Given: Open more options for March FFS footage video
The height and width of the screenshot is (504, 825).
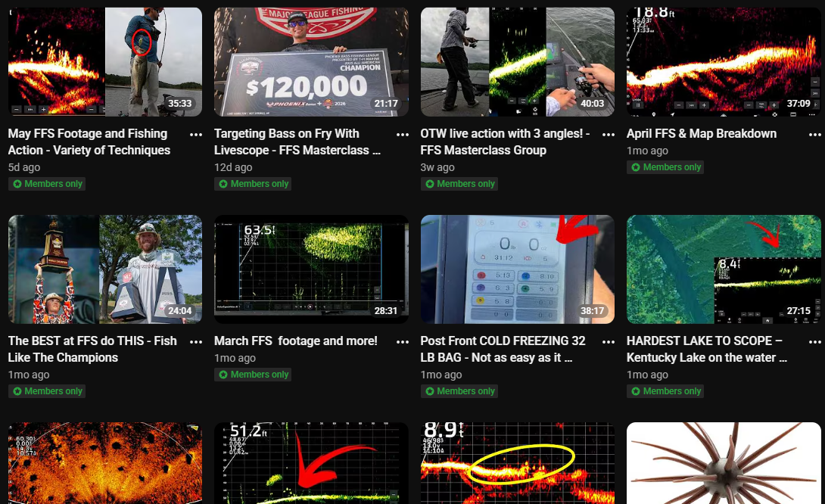Looking at the screenshot, I should click(403, 342).
